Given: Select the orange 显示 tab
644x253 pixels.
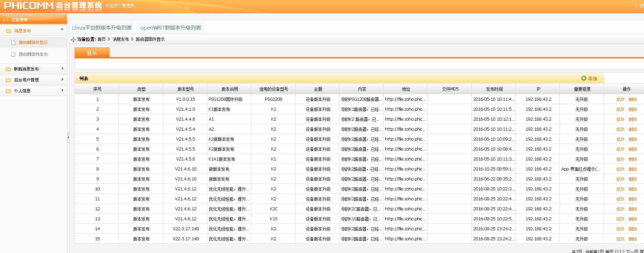Looking at the screenshot, I should click(x=92, y=53).
